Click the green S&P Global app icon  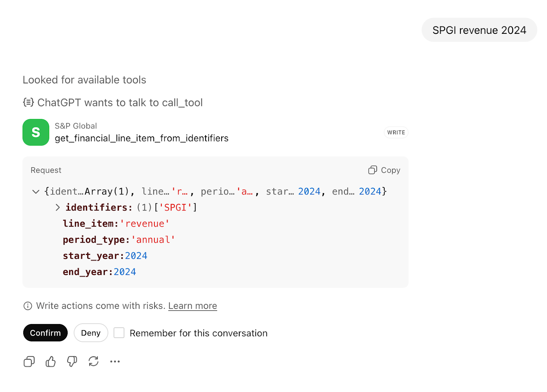click(36, 132)
